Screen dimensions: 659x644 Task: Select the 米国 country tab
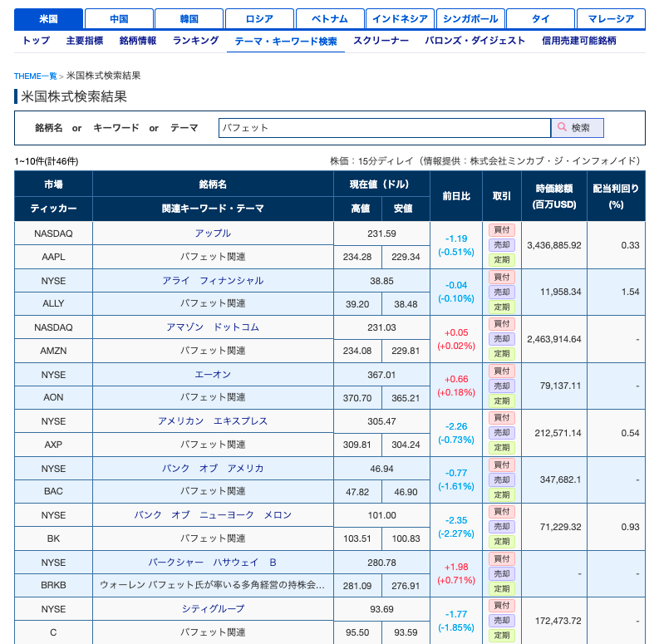[x=48, y=19]
